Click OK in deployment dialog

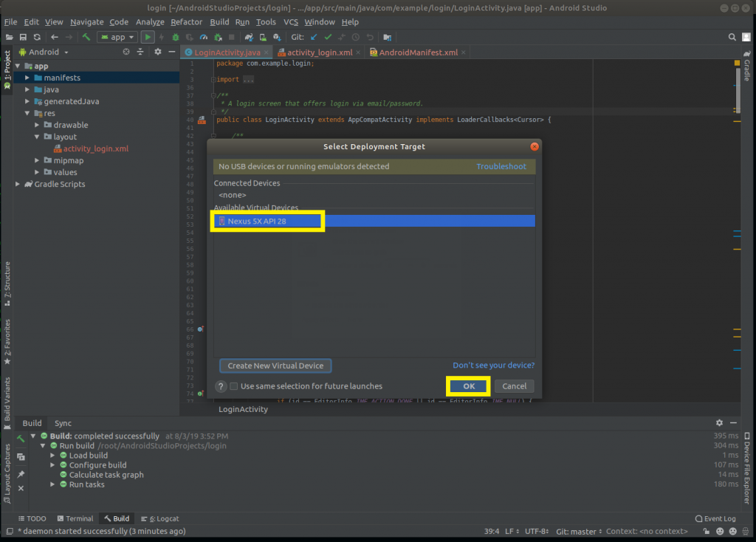coord(469,386)
